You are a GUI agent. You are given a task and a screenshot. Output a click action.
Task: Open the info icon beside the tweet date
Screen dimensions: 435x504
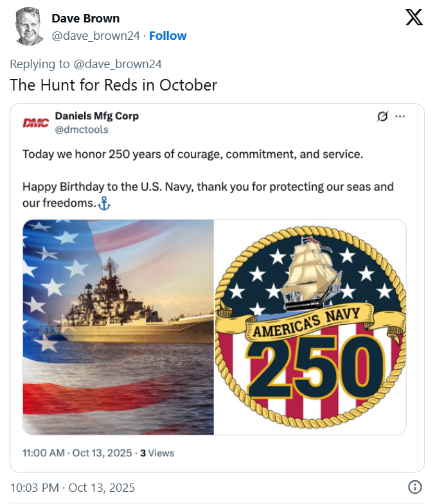(x=415, y=487)
